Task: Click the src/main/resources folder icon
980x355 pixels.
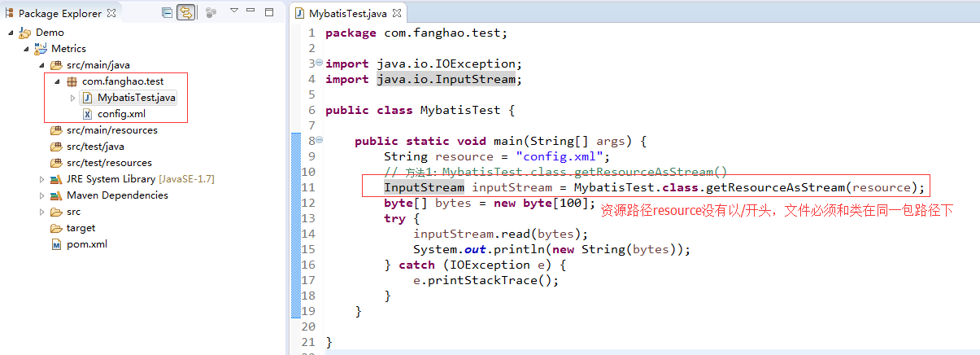Action: click(55, 130)
